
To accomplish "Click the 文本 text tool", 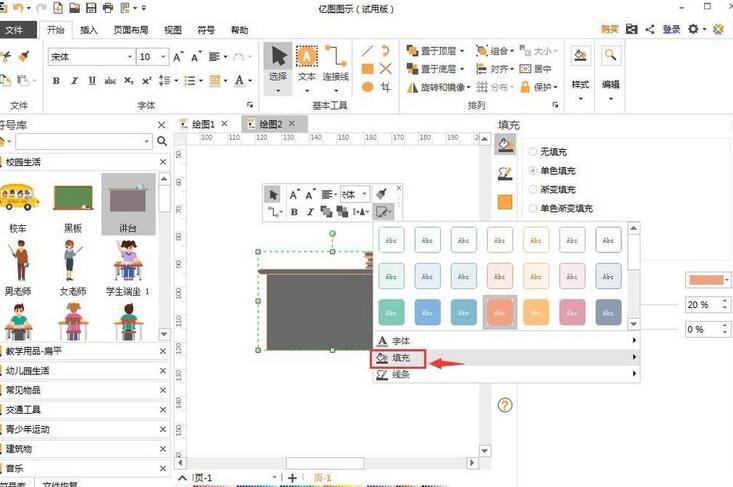I will 307,62.
